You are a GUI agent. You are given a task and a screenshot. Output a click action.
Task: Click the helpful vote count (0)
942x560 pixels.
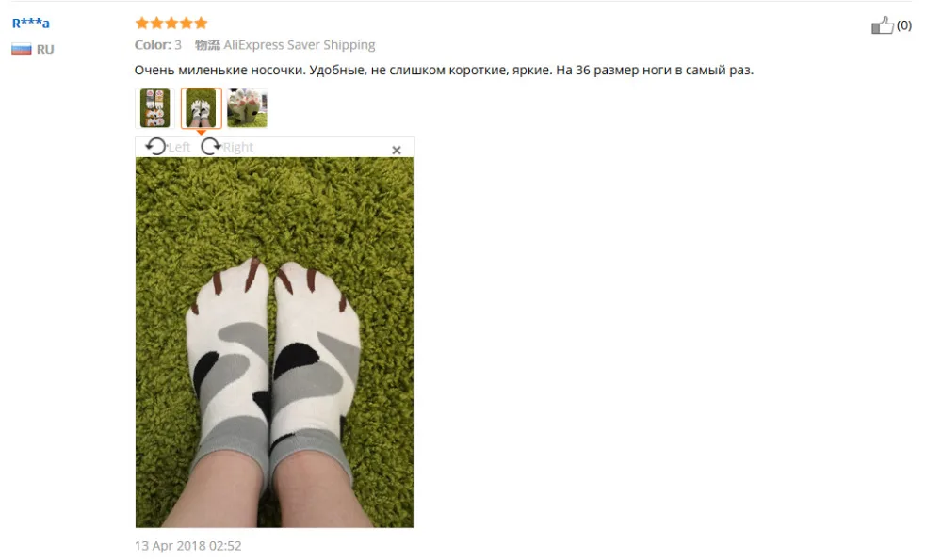904,25
